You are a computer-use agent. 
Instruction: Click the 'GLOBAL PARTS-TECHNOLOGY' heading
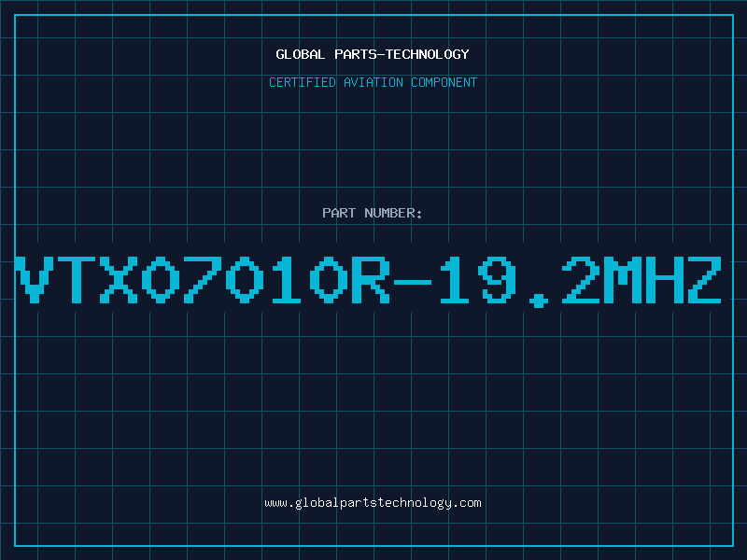tap(373, 54)
